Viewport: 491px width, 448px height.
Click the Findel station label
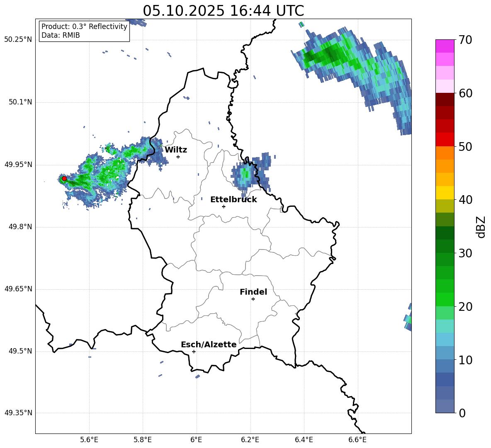click(x=253, y=292)
